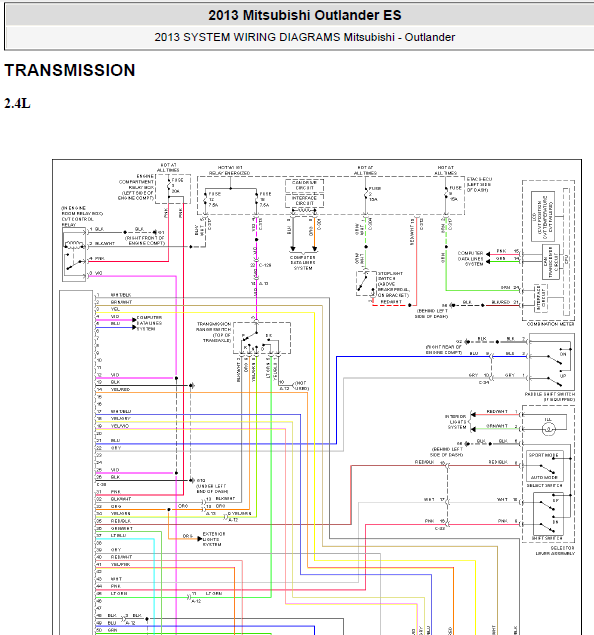Screen dimensions: 594x635
Task: Select the '2013 Mitsubishi Outlander ES' title
Action: click(x=304, y=15)
